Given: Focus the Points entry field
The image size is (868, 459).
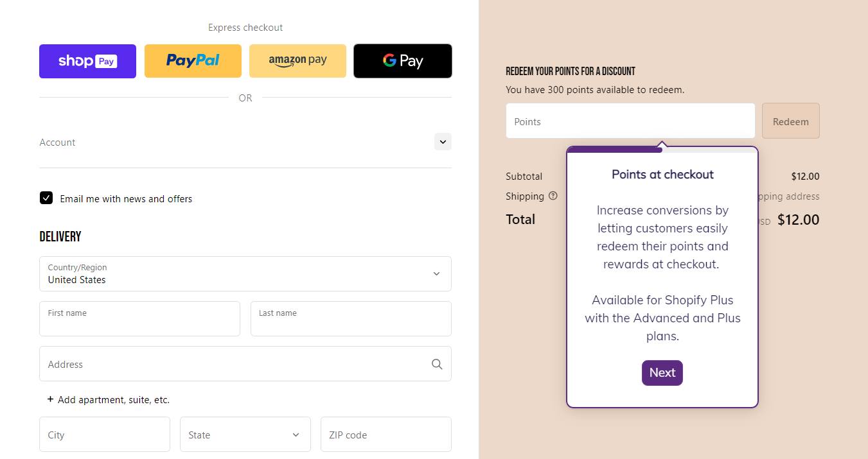Looking at the screenshot, I should 630,121.
